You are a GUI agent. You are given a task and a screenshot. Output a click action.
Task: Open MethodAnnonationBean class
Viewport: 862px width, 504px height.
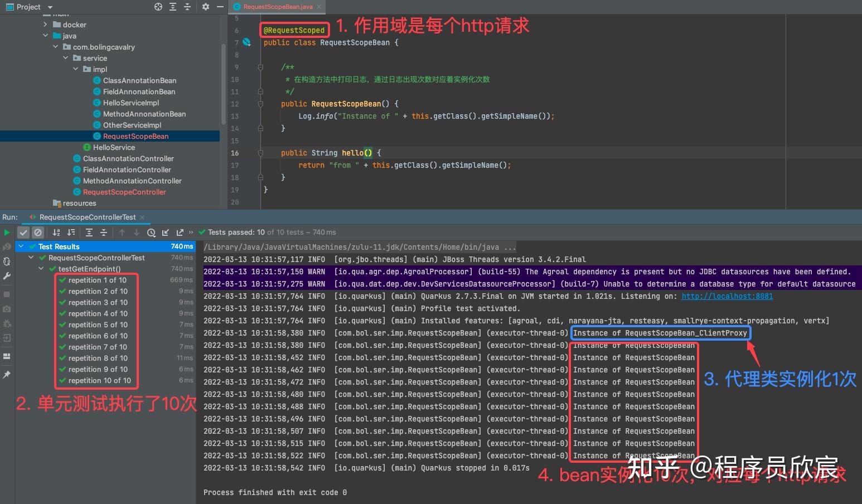144,114
